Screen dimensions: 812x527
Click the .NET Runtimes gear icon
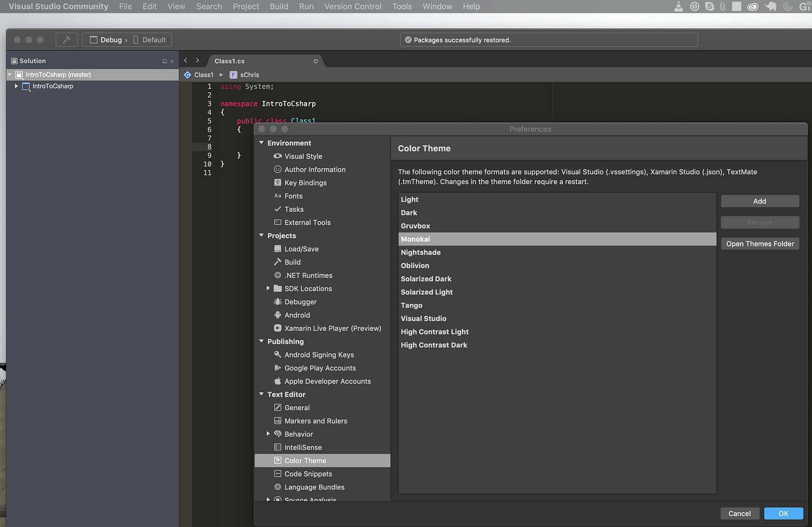pyautogui.click(x=278, y=275)
